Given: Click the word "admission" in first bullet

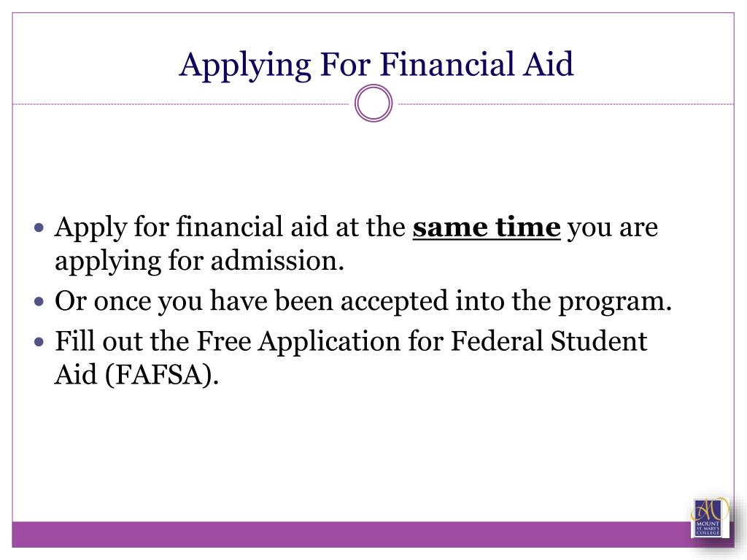Looking at the screenshot, I should pyautogui.click(x=274, y=261).
